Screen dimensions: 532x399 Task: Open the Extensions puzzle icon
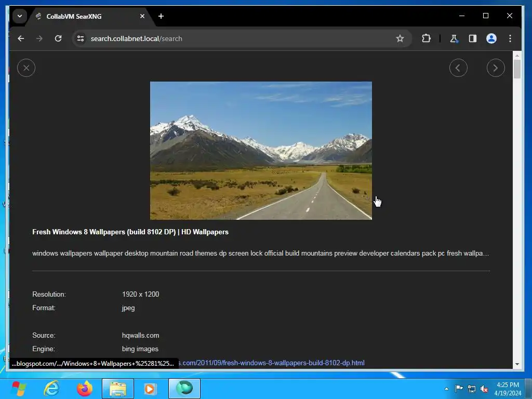point(426,38)
